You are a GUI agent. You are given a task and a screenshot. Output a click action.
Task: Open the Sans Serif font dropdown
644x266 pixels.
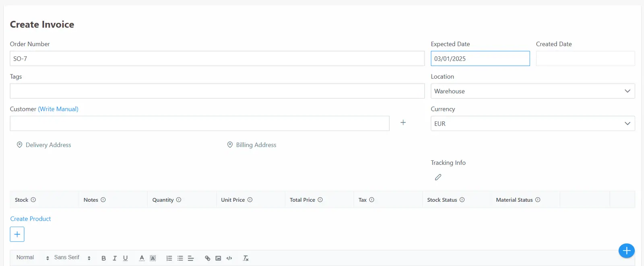72,258
